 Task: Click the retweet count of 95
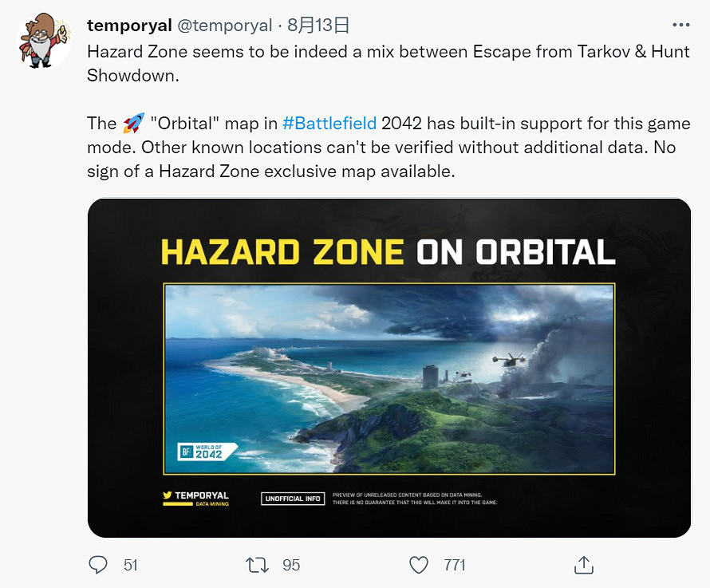point(291,565)
